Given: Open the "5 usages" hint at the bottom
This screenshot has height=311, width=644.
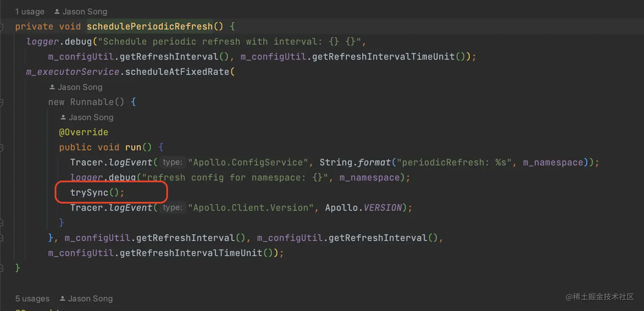Looking at the screenshot, I should tap(32, 299).
